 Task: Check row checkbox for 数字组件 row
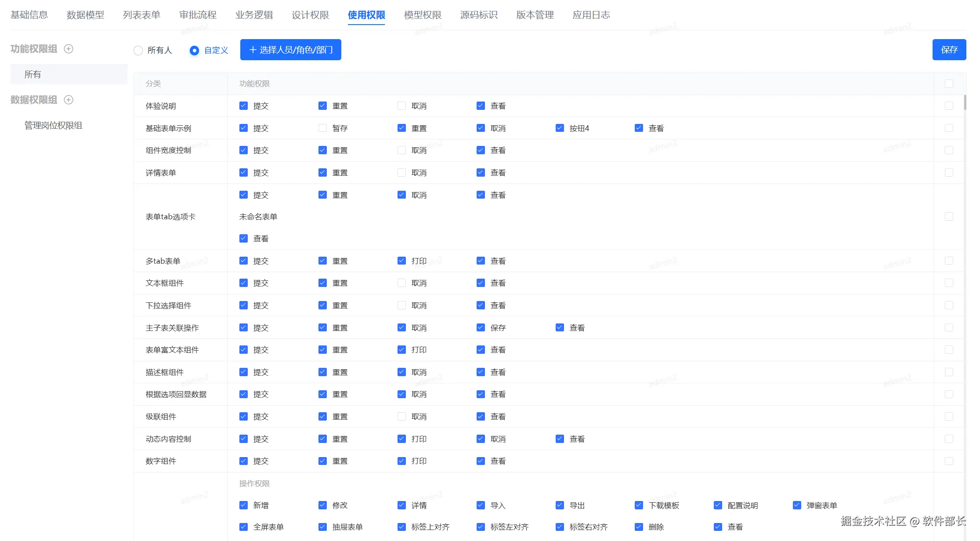click(x=949, y=461)
